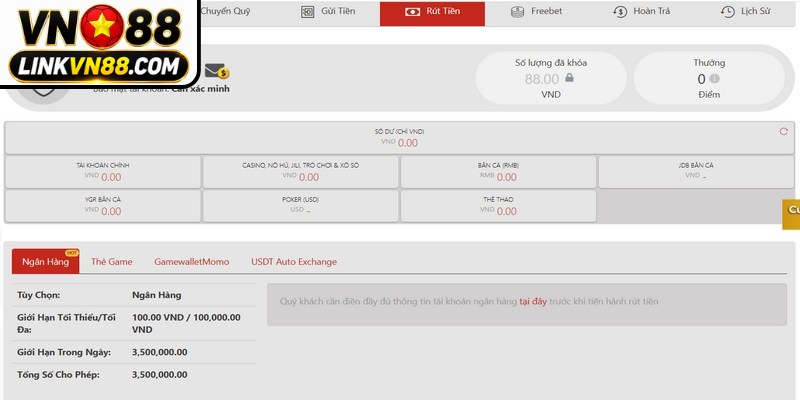Click the lock icon beside 88.00
This screenshot has height=400, width=800.
tap(569, 78)
